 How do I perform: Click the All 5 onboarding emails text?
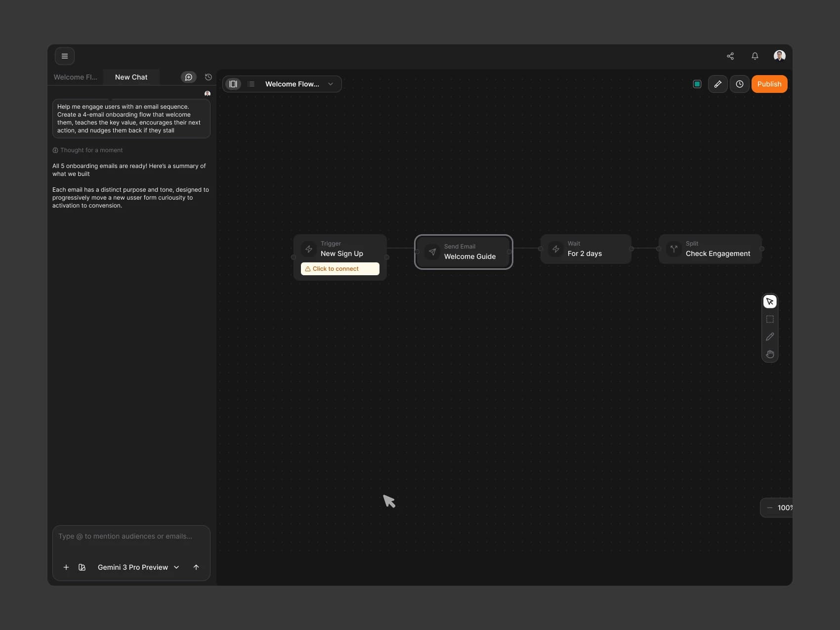[129, 170]
